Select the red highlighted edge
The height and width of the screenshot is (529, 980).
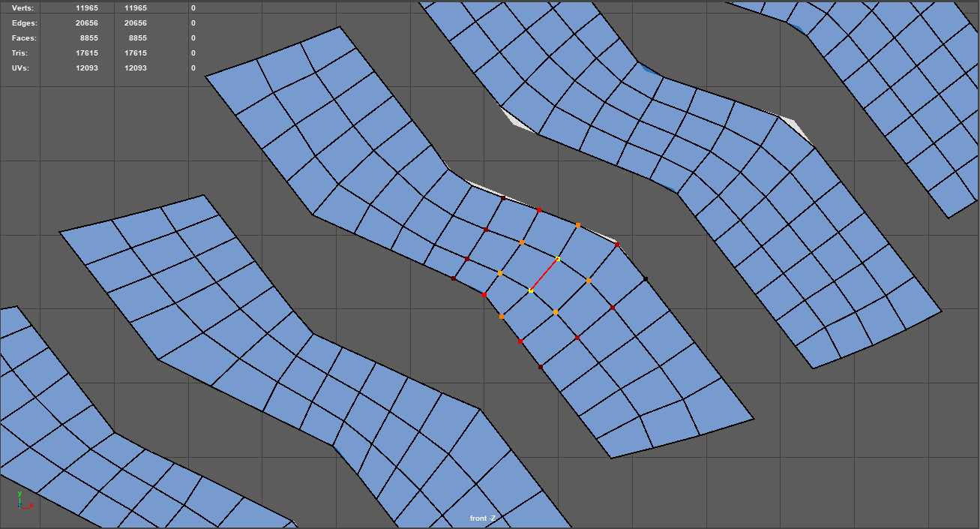544,275
